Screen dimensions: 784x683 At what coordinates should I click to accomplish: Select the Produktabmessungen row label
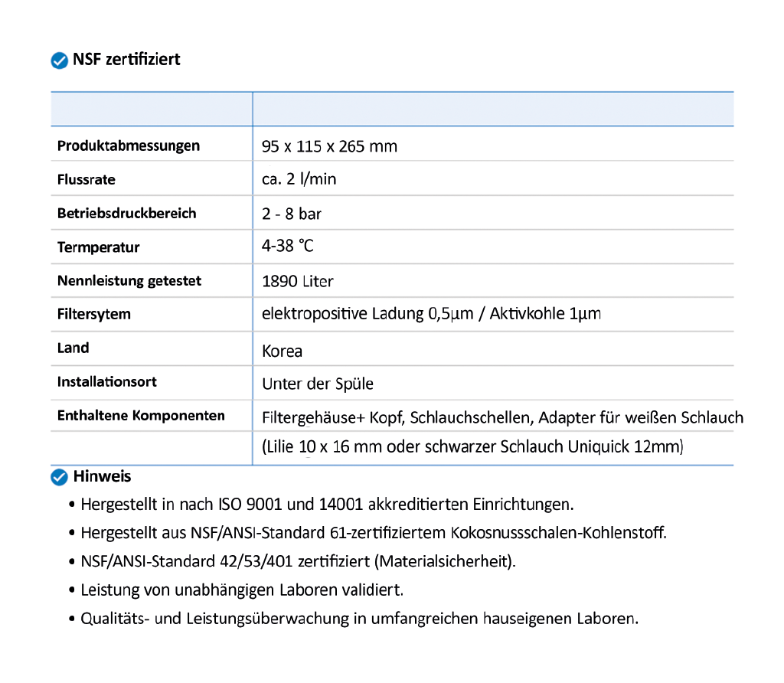pyautogui.click(x=128, y=145)
